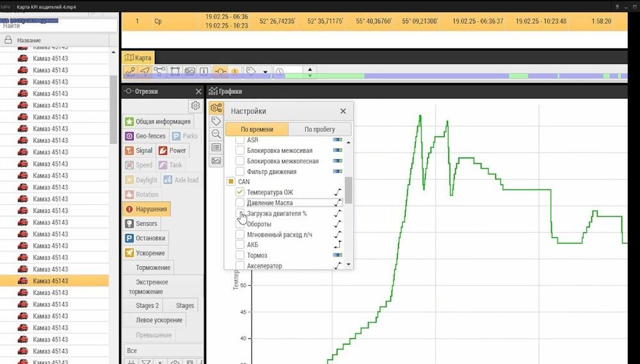
Task: Close the Настройки popup
Action: coord(343,111)
